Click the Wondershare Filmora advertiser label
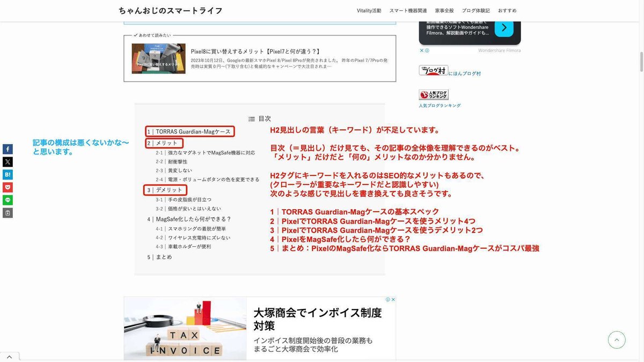The height and width of the screenshot is (362, 644). coord(500,50)
